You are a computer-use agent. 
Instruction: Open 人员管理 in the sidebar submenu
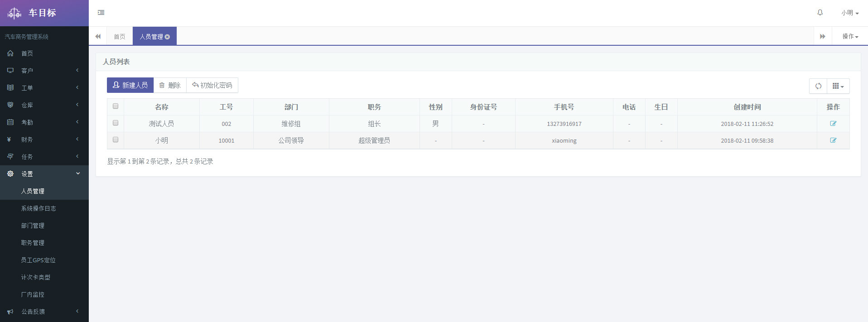point(44,191)
